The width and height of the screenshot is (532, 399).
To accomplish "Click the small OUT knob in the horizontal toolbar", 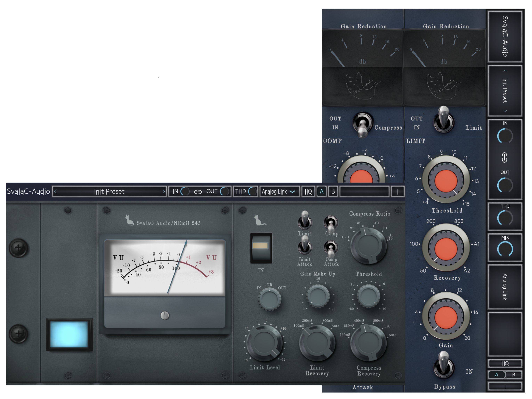I will pos(224,192).
